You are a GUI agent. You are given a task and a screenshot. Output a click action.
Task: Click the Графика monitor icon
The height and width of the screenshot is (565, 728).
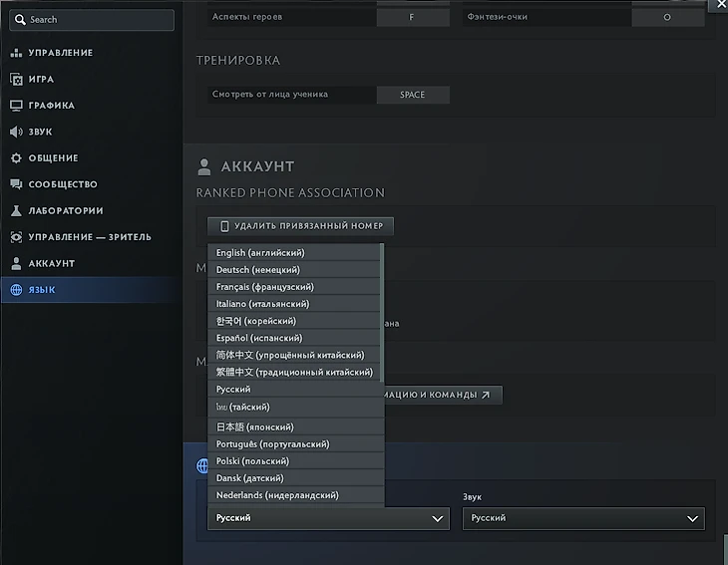[x=16, y=106]
